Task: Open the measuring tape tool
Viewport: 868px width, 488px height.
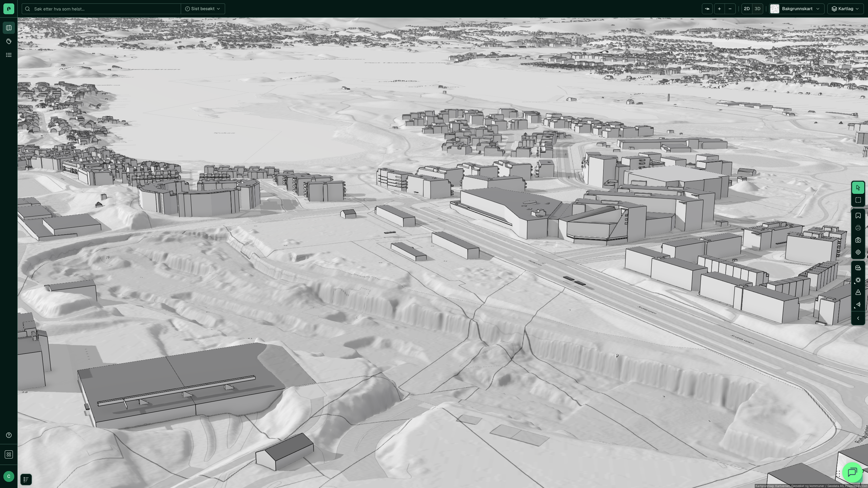Action: click(x=858, y=268)
